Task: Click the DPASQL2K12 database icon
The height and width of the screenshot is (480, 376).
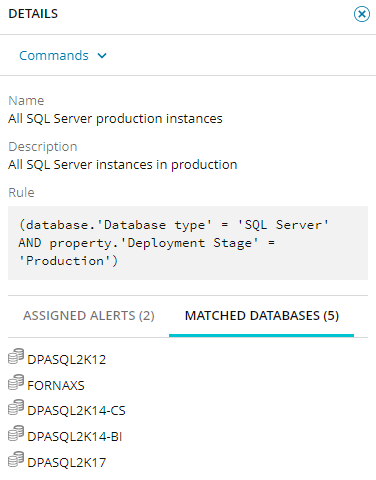Action: pyautogui.click(x=16, y=356)
